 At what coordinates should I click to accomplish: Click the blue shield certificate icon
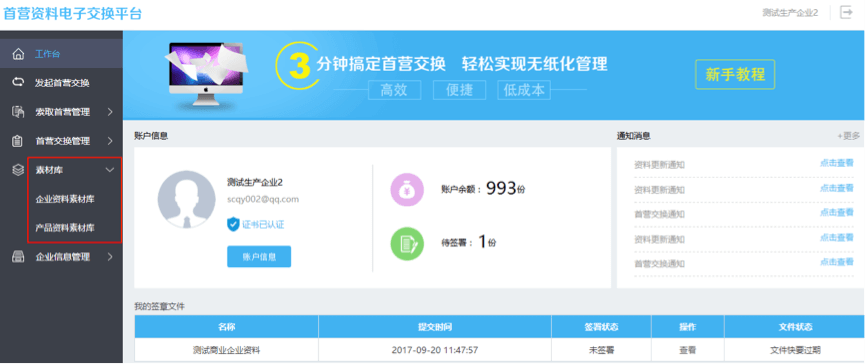pos(233,224)
